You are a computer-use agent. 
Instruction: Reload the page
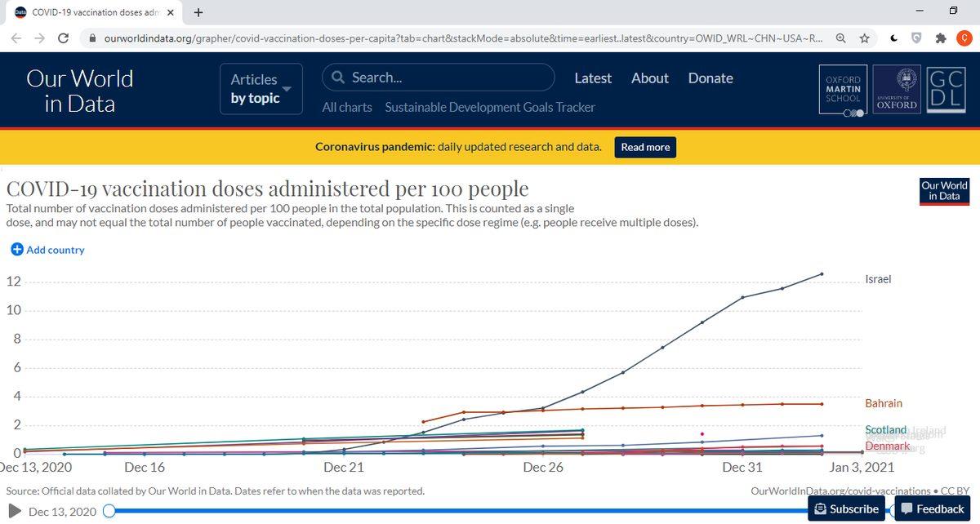click(x=63, y=38)
